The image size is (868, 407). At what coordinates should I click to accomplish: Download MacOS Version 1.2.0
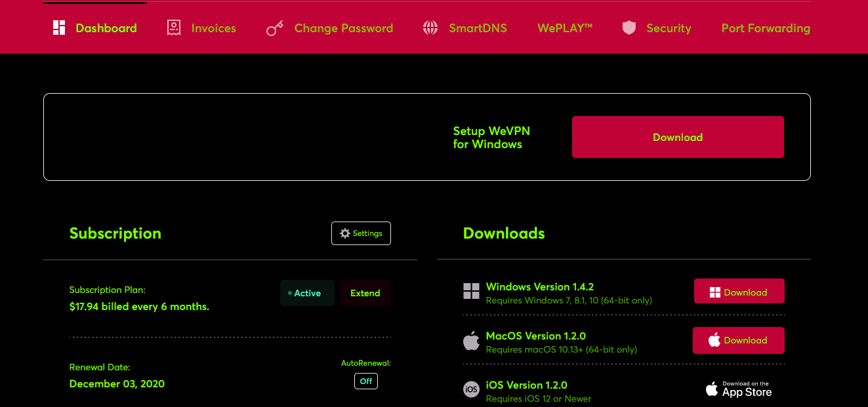(739, 340)
